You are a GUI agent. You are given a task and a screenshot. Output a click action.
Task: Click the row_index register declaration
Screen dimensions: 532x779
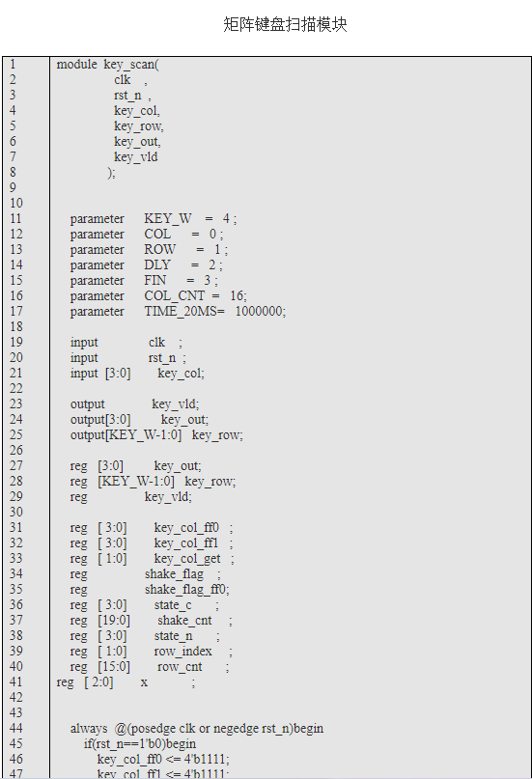(151, 651)
